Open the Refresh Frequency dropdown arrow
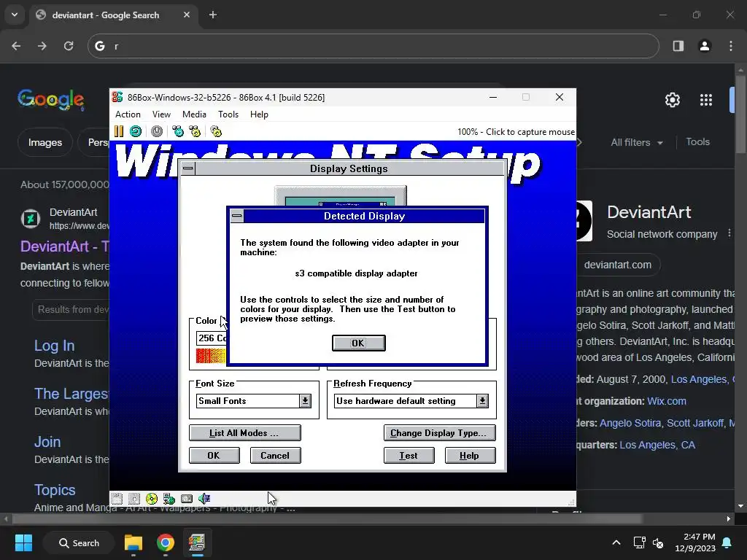747x560 pixels. 482,401
